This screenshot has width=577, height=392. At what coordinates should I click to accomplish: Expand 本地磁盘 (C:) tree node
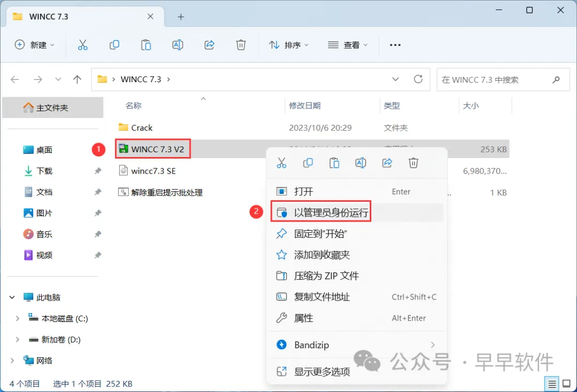(x=17, y=318)
